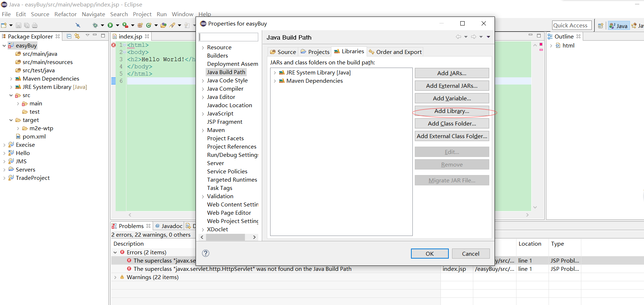
Task: Open the External Tools dropdown arrow
Action: [x=133, y=25]
